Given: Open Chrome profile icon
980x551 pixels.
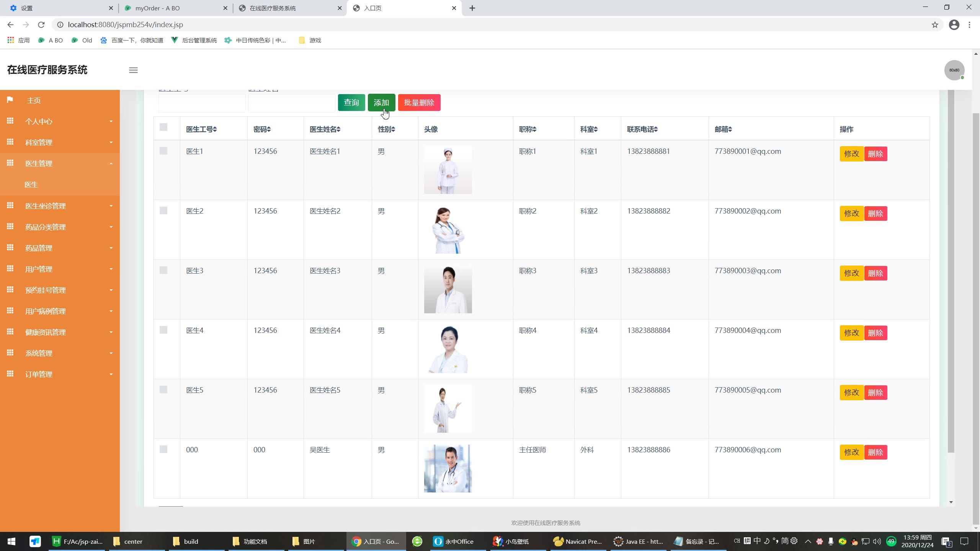Looking at the screenshot, I should (x=954, y=25).
